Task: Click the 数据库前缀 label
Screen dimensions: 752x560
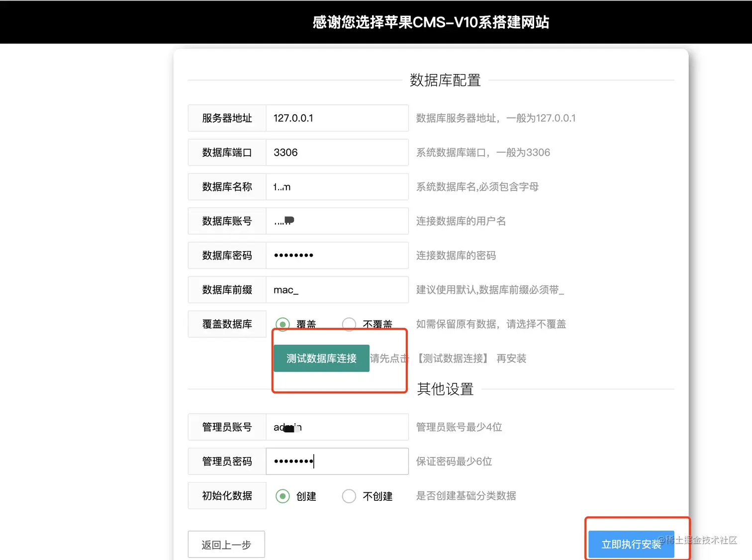Action: tap(227, 289)
